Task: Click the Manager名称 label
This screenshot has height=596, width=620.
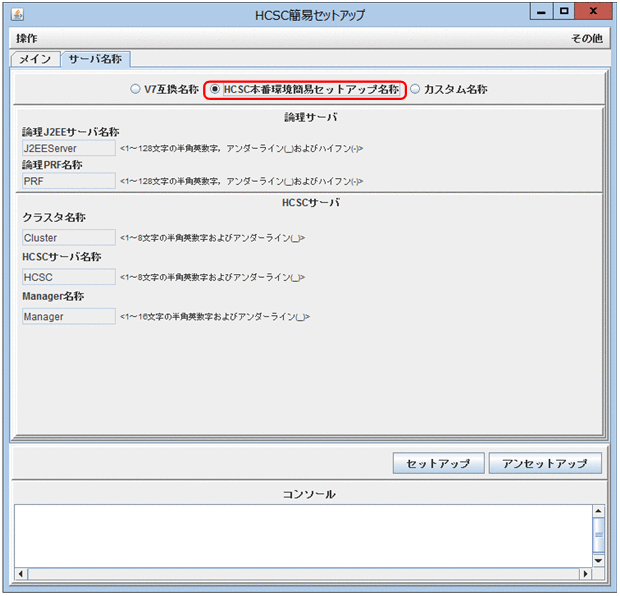Action: (x=53, y=296)
